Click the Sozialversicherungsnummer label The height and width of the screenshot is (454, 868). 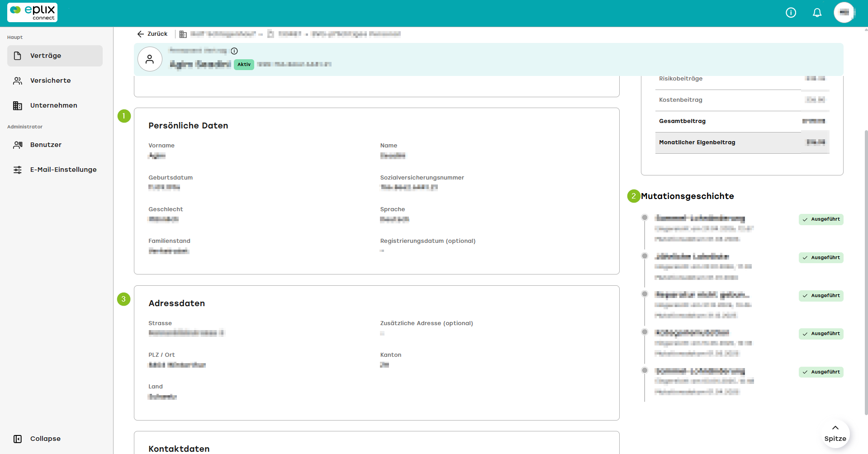(x=422, y=178)
